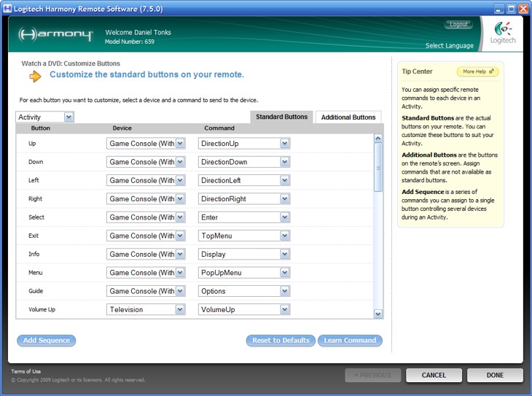
Task: Open the Select Language link
Action: [x=449, y=46]
